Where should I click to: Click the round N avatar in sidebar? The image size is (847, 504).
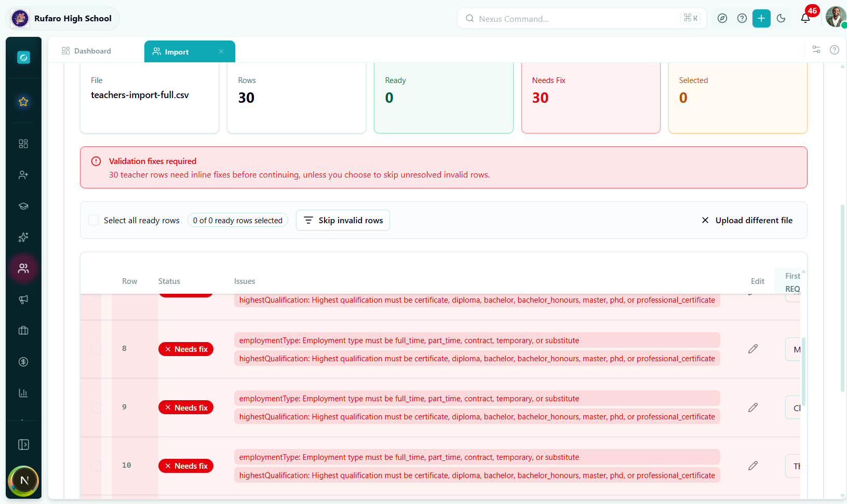pyautogui.click(x=24, y=481)
